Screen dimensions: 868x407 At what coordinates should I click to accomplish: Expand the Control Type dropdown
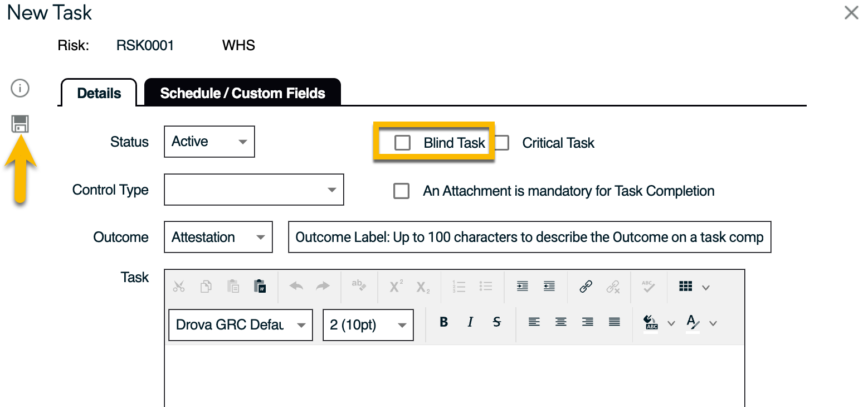tap(254, 190)
